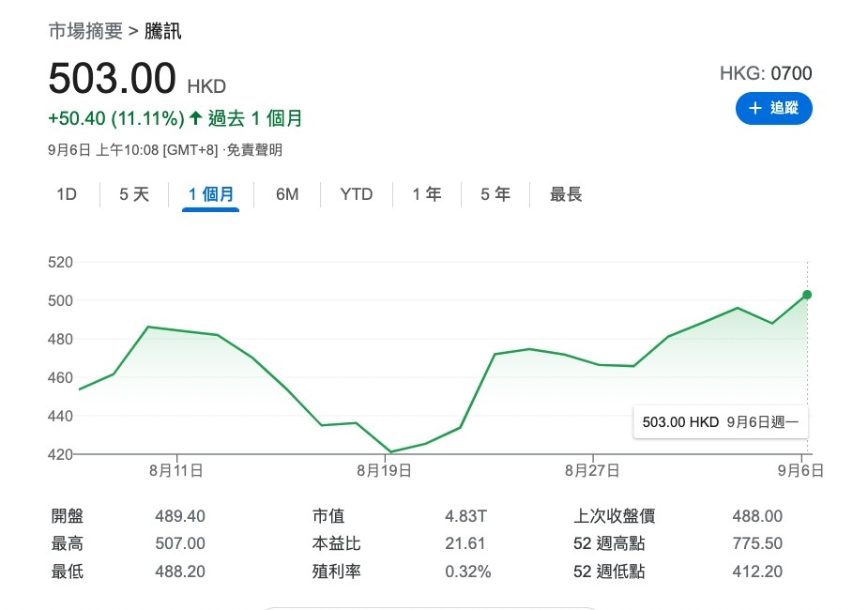Choose the 1 個月 tab
The height and width of the screenshot is (610, 868).
210,194
